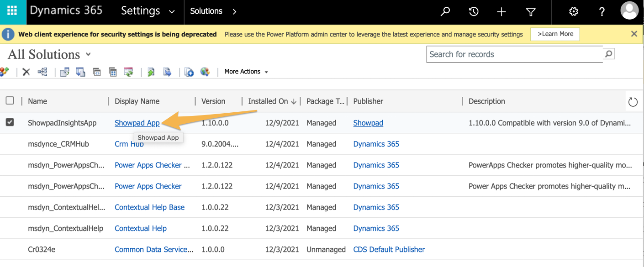The width and height of the screenshot is (644, 267).
Task: Toggle the select all header checkbox
Action: 10,100
